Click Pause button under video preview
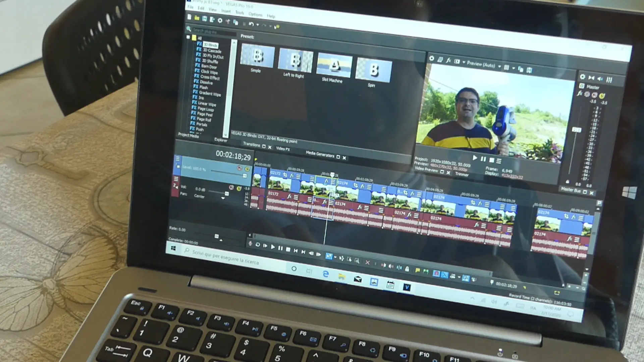644x362 pixels. [483, 159]
